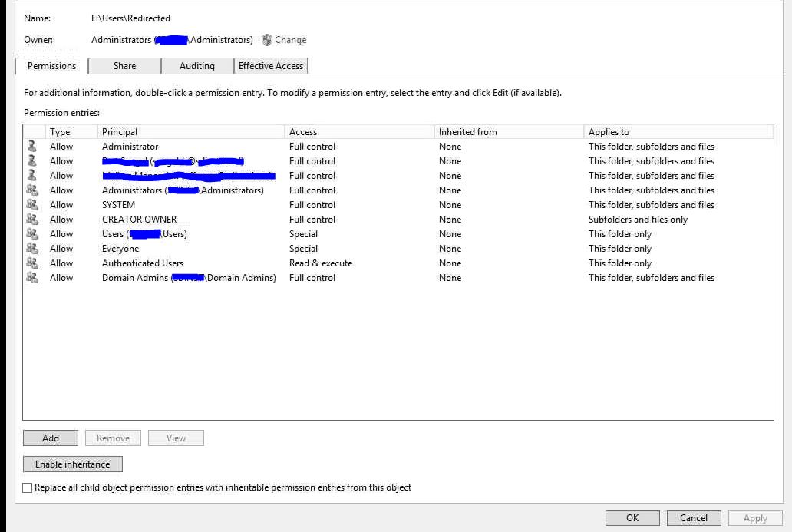The width and height of the screenshot is (792, 532).
Task: Open the owner Change link
Action: point(291,39)
